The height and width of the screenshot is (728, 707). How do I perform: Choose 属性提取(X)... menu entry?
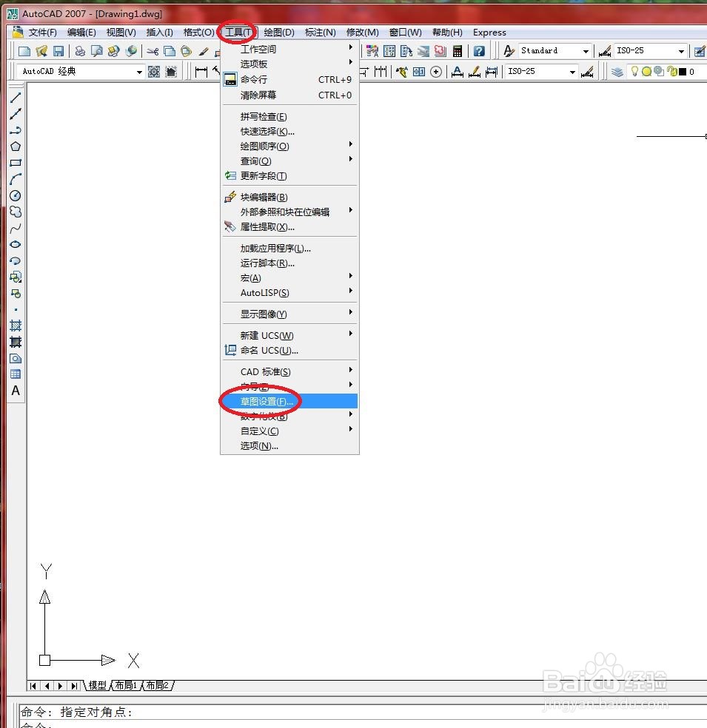[289, 227]
